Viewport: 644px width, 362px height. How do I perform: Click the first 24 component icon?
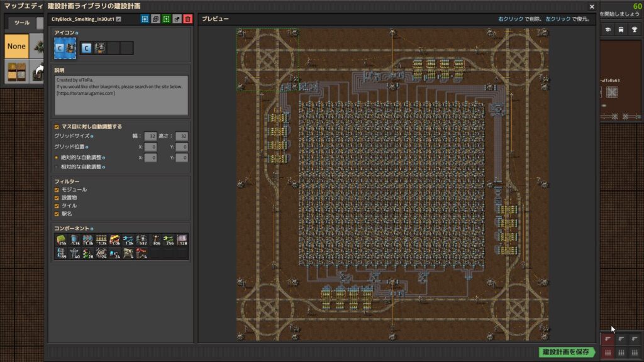101,253
